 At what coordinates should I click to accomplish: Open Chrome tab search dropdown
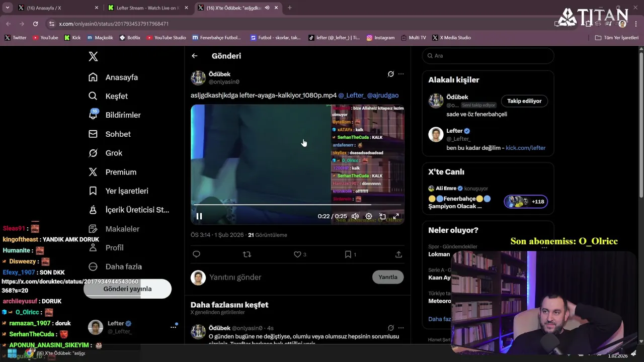8,8
